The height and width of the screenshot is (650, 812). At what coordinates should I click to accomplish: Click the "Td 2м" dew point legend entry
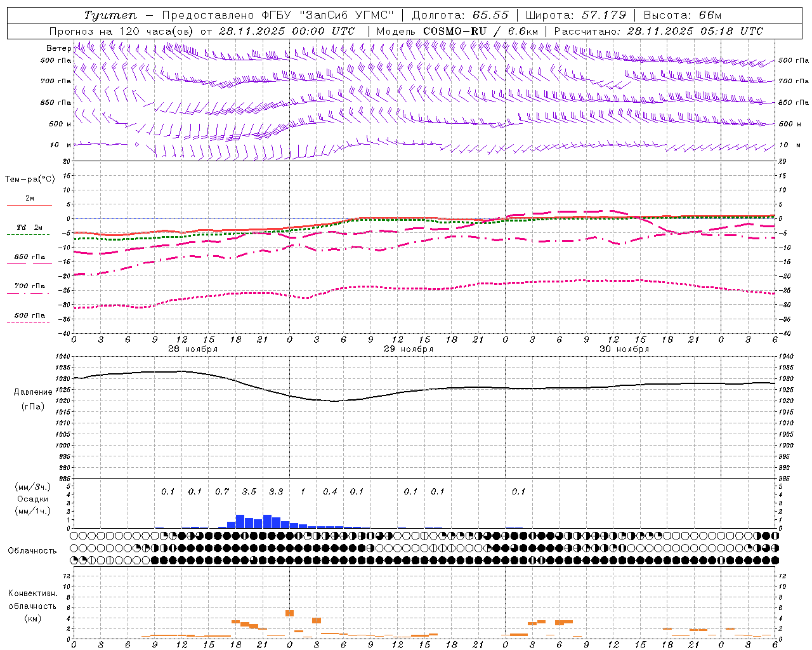[30, 227]
